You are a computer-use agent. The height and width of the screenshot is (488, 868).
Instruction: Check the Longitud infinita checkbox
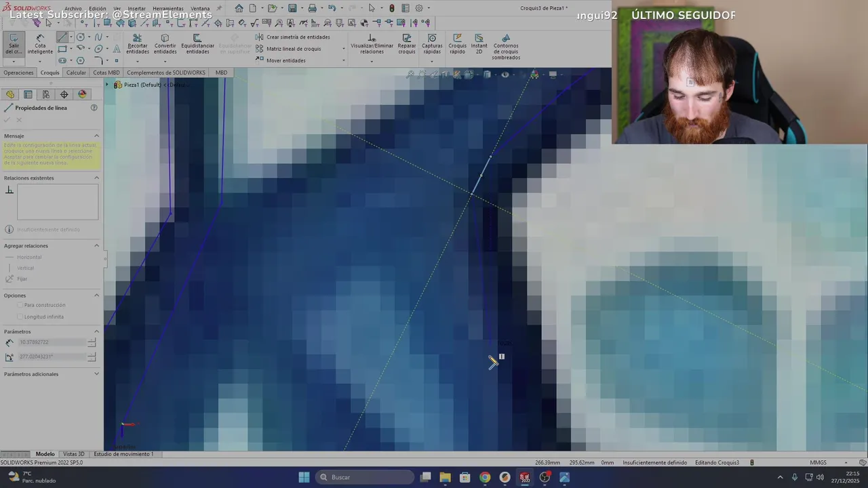[x=19, y=317]
